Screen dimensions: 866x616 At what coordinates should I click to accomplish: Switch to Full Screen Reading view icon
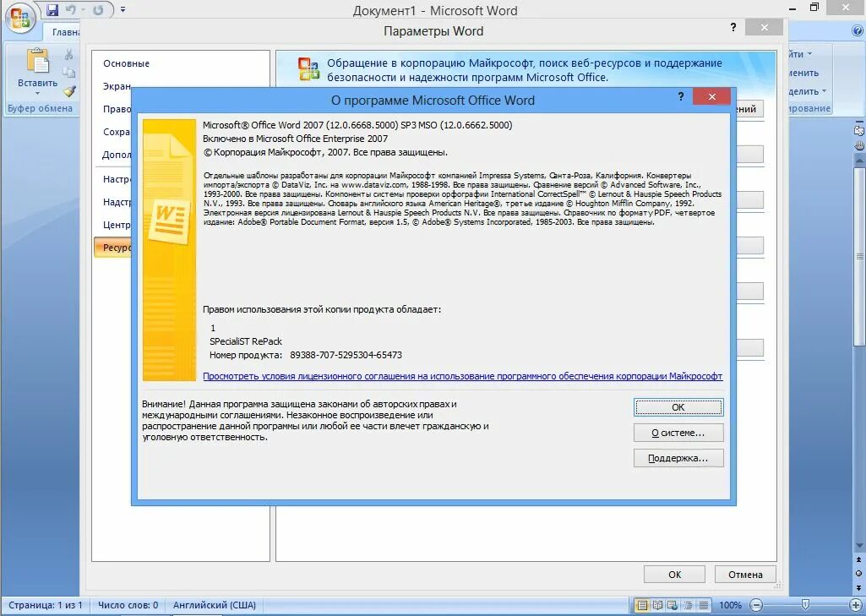[657, 605]
